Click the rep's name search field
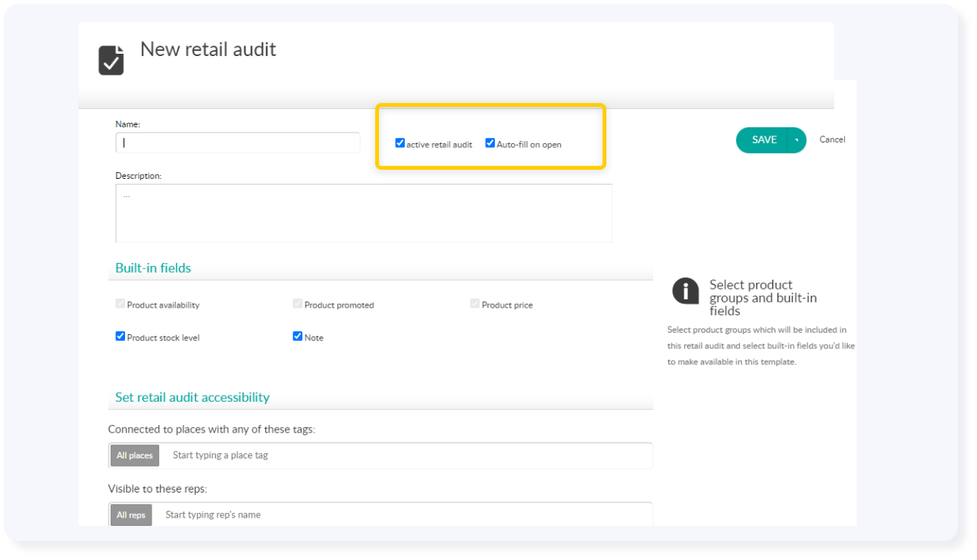The image size is (977, 560). click(402, 515)
